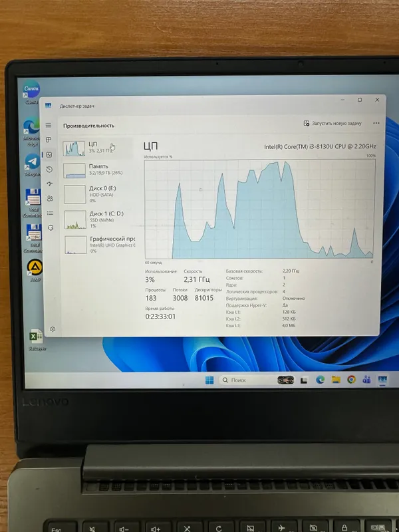399x532 pixels.
Task: Open the Details page list icon
Action: 51,213
